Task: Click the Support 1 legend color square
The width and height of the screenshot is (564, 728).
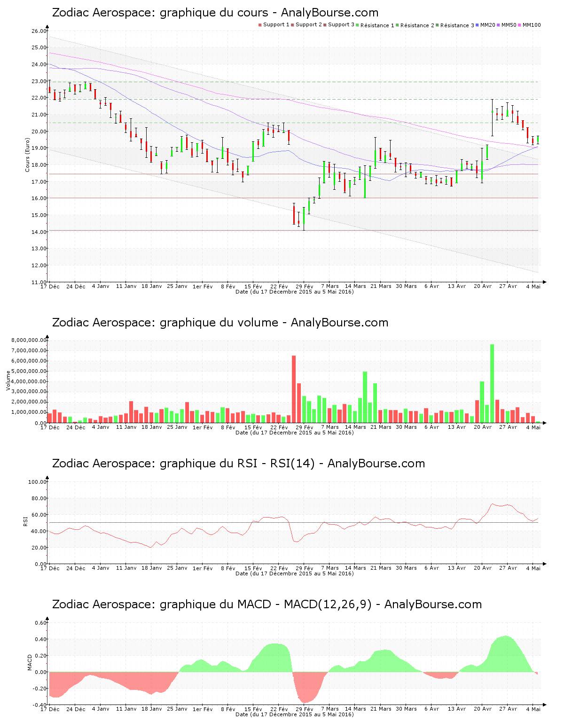Action: coord(260,25)
